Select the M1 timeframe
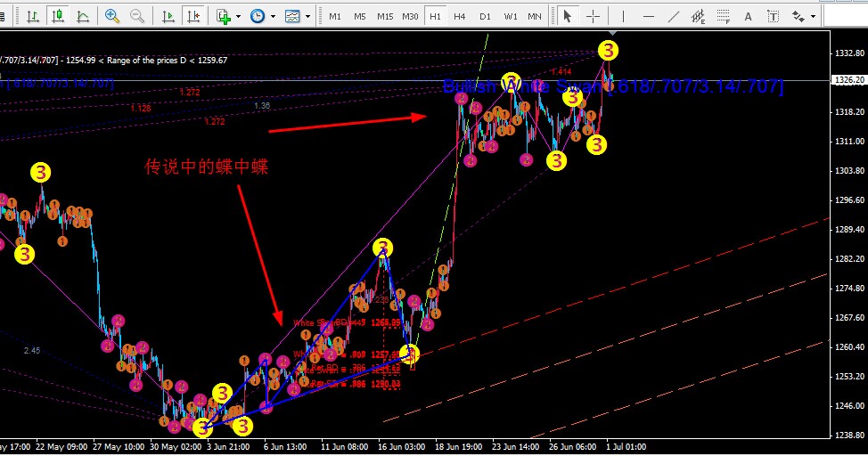This screenshot has width=868, height=456. tap(335, 17)
